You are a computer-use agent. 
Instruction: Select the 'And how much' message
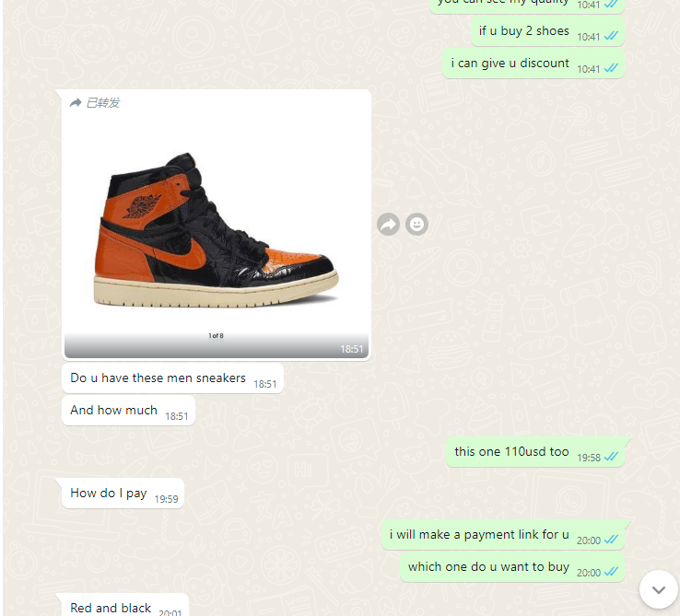(x=128, y=411)
